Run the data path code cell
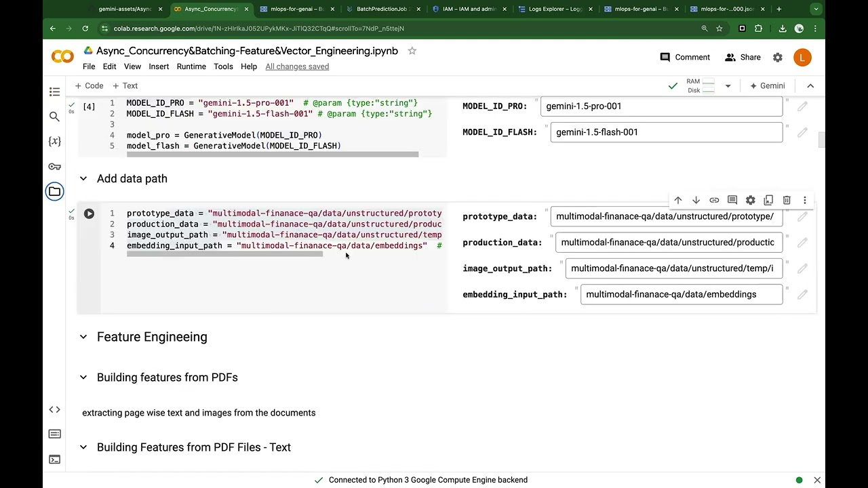The width and height of the screenshot is (868, 488). pos(89,214)
